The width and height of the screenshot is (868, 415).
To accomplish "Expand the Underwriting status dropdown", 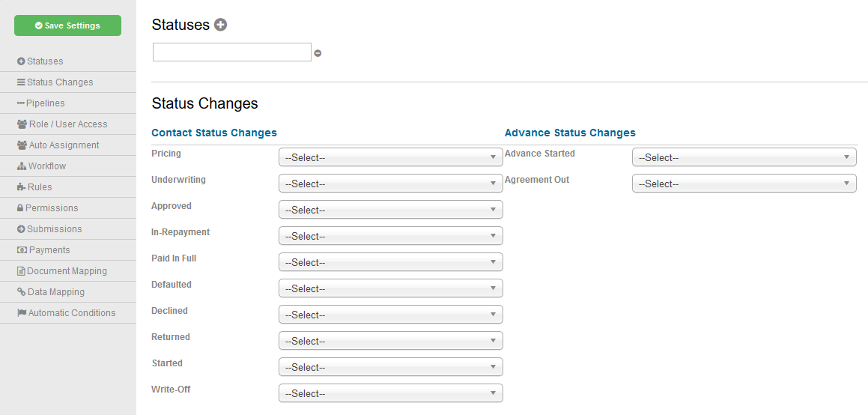I will (391, 183).
